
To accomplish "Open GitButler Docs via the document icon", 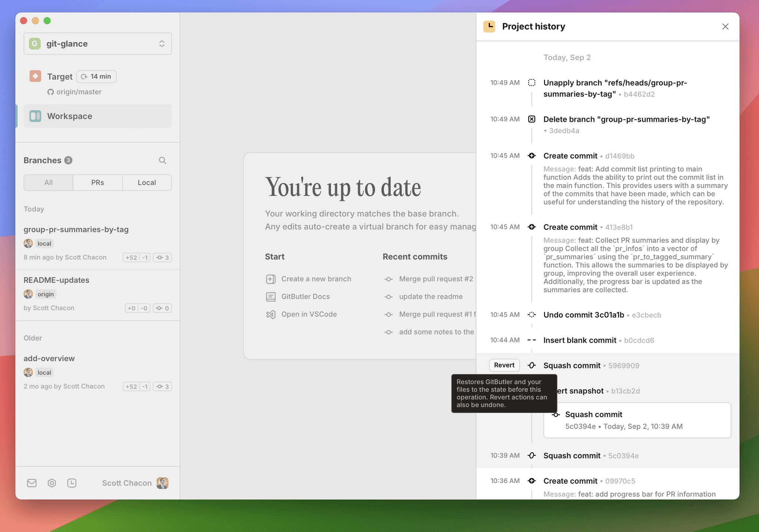I will [271, 296].
